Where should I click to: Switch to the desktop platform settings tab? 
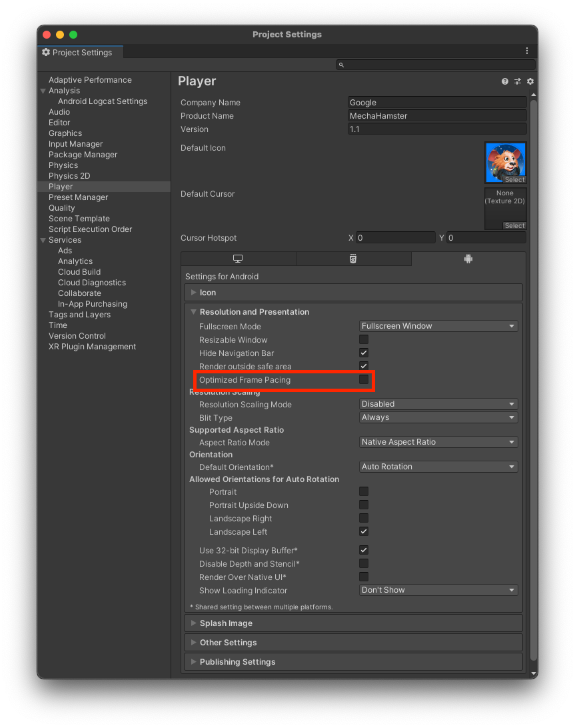(238, 258)
